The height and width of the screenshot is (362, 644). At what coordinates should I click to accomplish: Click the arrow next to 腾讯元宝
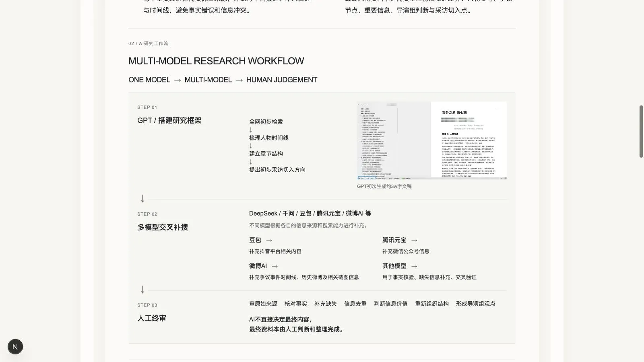414,241
